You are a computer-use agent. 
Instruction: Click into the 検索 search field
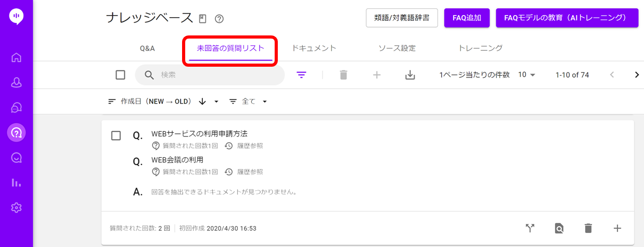coord(210,75)
